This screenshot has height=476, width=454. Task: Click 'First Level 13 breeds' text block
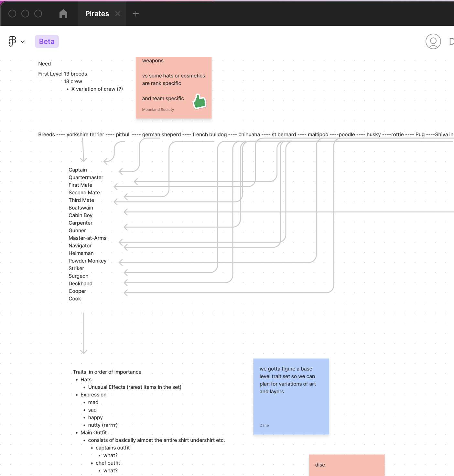[x=63, y=74]
